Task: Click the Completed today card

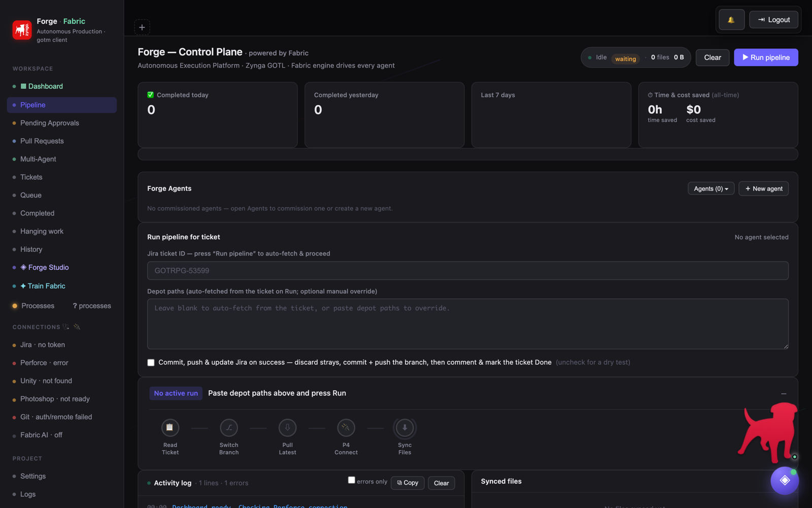Action: coord(218,115)
